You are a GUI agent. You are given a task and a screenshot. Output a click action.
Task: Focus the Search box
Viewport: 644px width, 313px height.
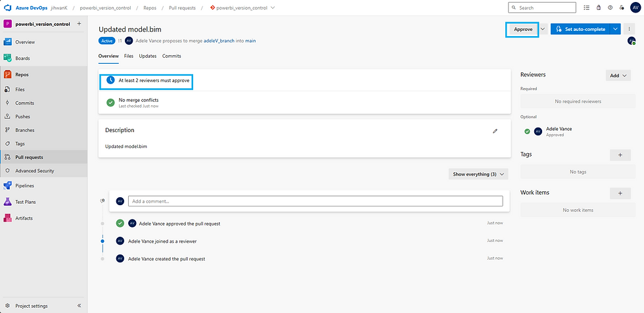click(x=541, y=8)
